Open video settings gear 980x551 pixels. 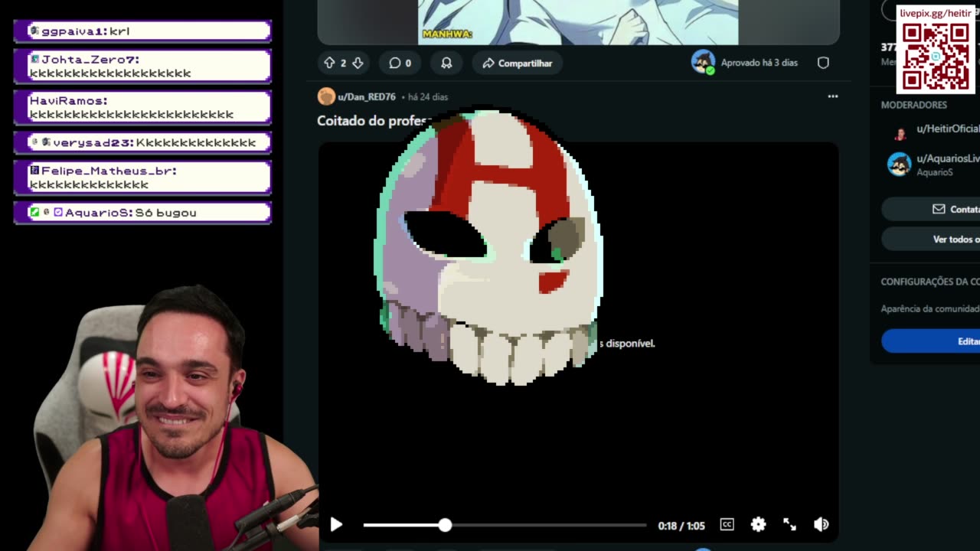tap(758, 524)
